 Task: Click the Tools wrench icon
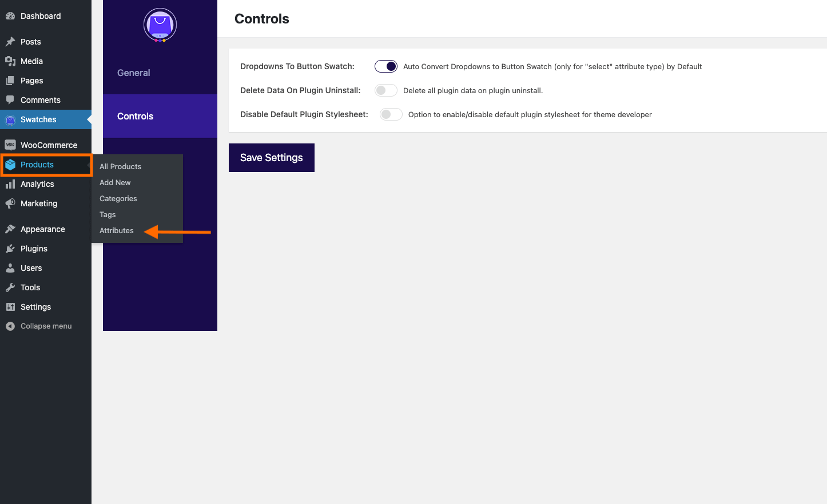point(10,287)
